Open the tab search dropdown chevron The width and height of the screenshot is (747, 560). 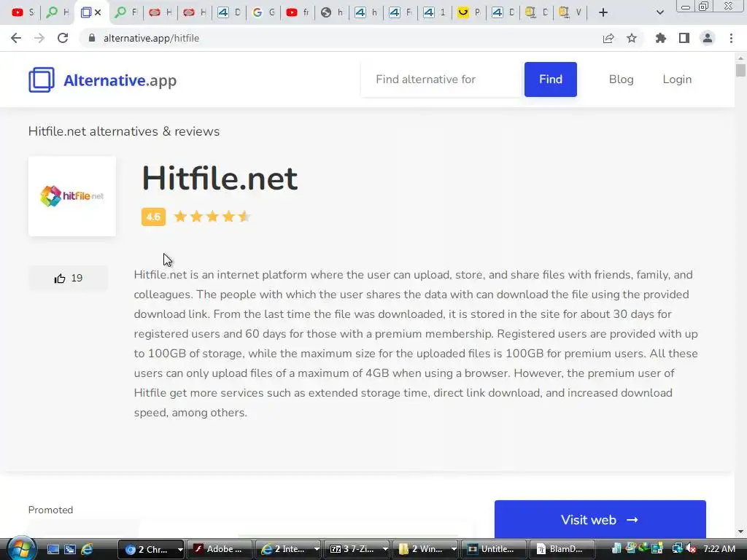[659, 12]
